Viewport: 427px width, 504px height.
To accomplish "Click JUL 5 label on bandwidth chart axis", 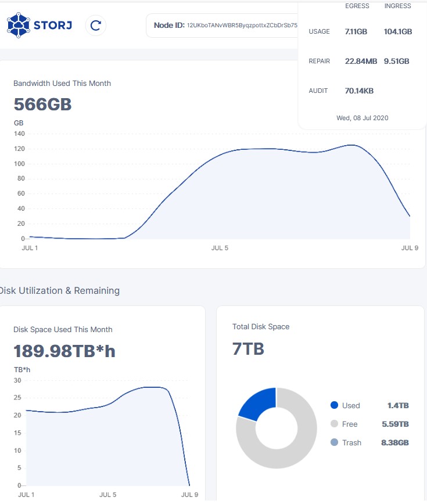I will 220,248.
